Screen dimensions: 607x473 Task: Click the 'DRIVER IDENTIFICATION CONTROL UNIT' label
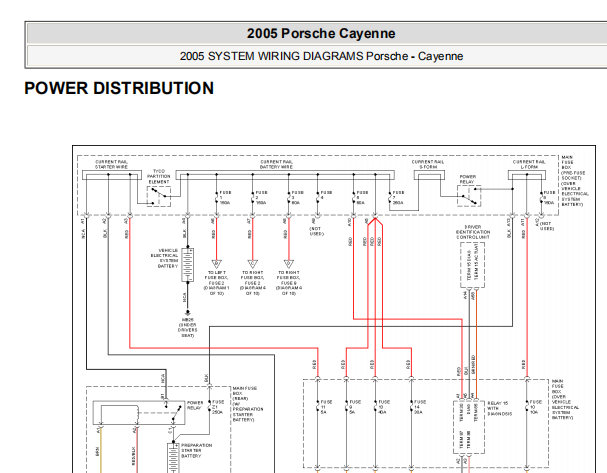(473, 232)
